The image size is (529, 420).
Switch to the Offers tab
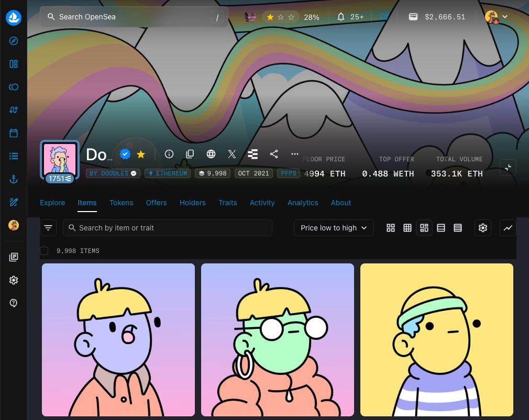[x=156, y=203]
